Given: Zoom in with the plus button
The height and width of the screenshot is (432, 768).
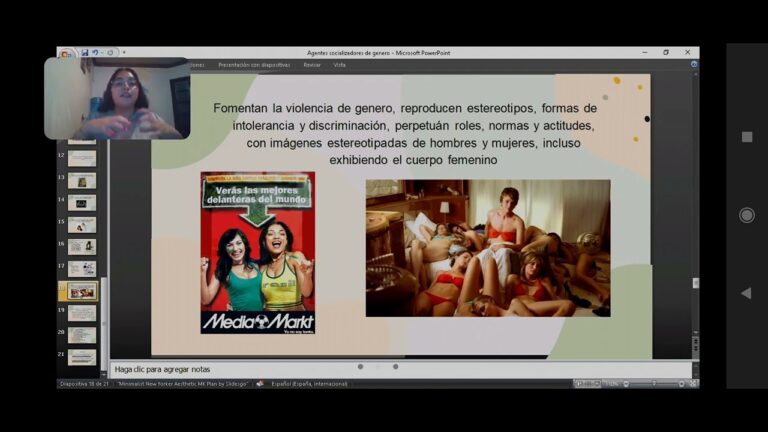Looking at the screenshot, I should 681,384.
